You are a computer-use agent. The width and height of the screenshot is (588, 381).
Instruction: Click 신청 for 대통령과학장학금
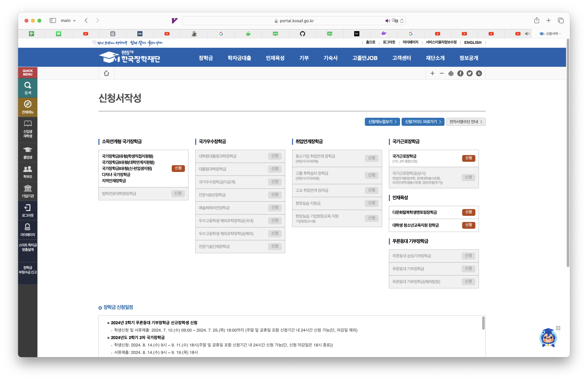275,169
